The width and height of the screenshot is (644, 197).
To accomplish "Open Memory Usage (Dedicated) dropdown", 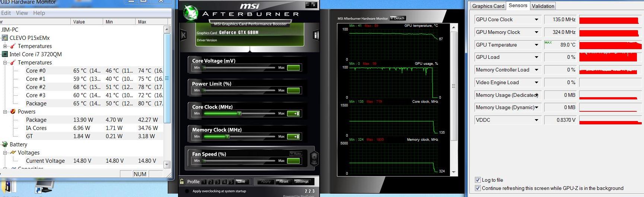I will 536,95.
